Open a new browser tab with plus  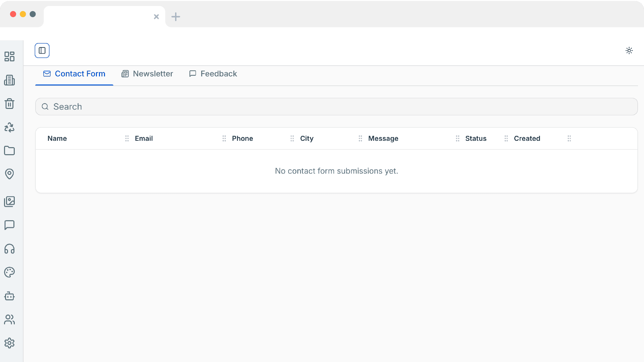pyautogui.click(x=176, y=17)
